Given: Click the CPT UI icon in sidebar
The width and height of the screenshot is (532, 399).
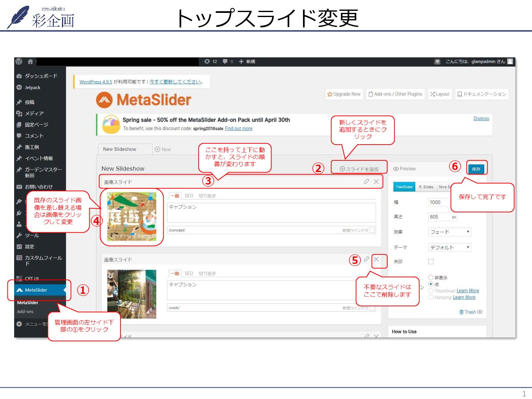Looking at the screenshot, I should [x=19, y=279].
